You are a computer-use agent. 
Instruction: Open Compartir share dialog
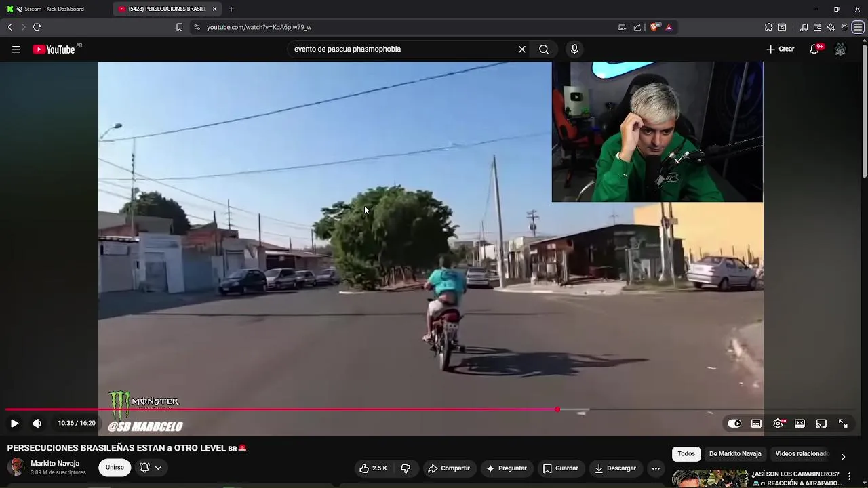(449, 468)
